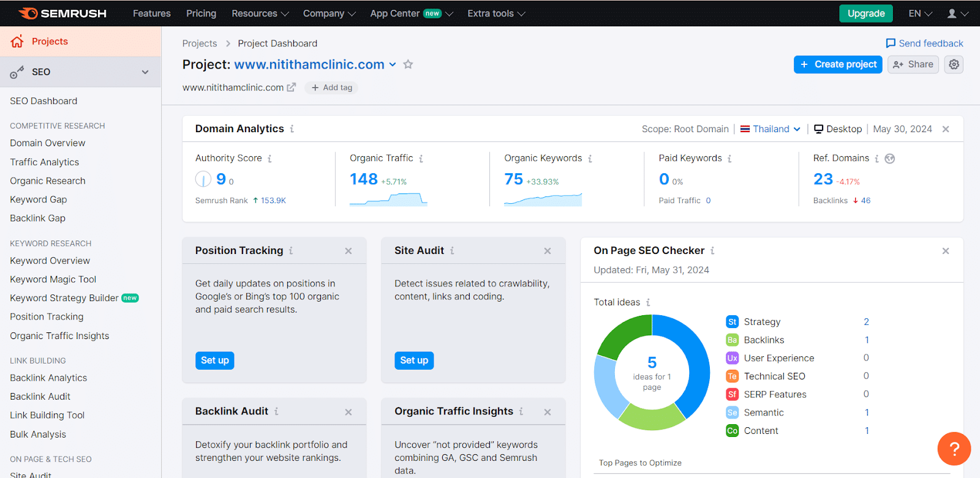Show the Paid Keywords info icon

tap(729, 159)
